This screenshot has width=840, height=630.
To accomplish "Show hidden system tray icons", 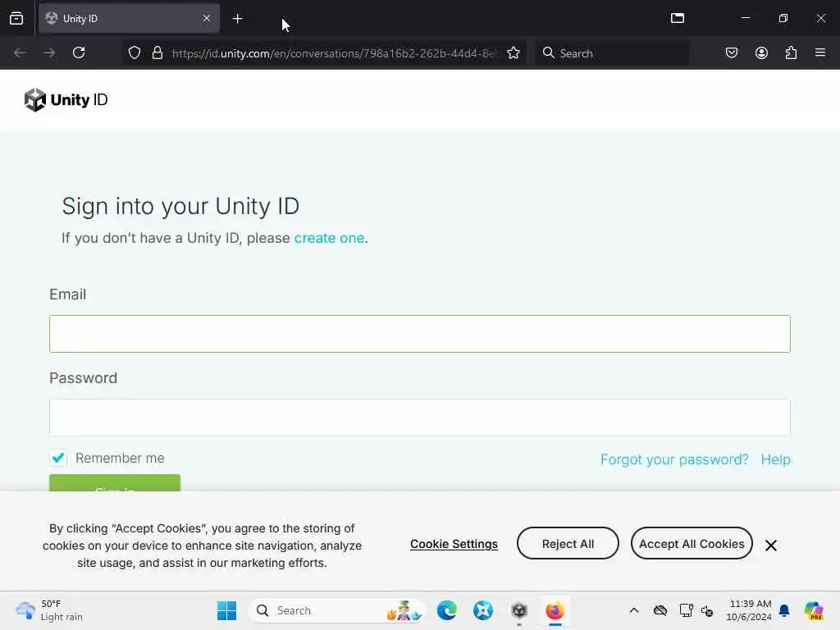I will point(634,610).
